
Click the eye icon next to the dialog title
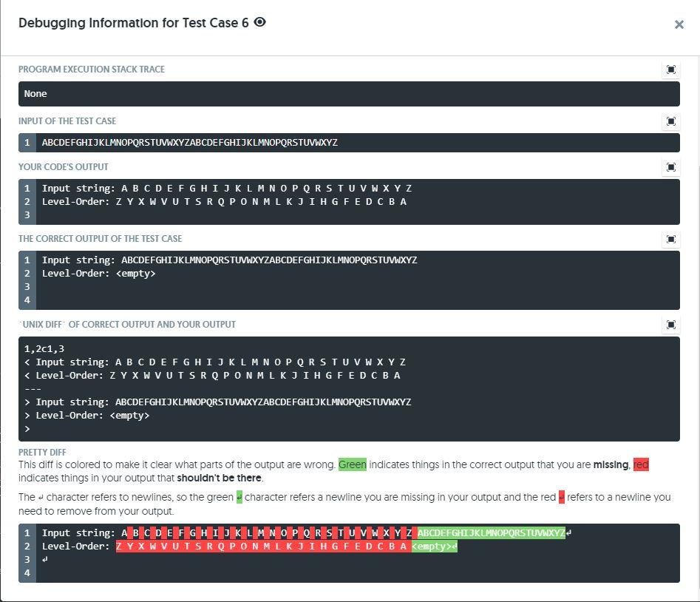tap(258, 23)
